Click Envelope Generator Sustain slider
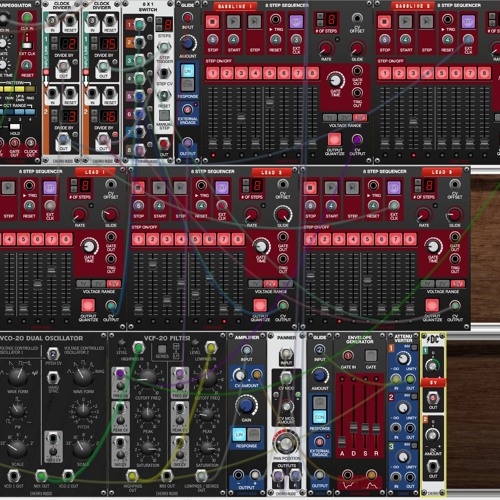Image resolution: width=500 pixels, height=500 pixels. (365, 428)
